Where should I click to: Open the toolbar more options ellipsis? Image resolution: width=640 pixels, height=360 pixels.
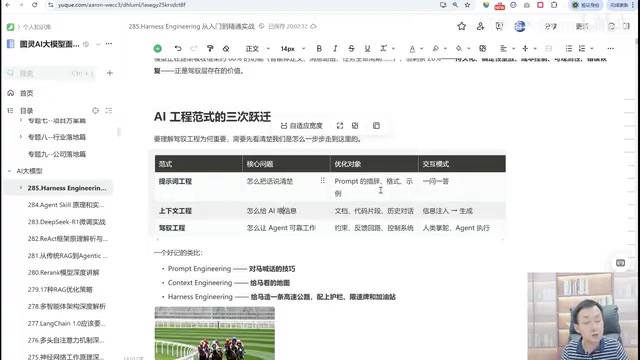[611, 48]
